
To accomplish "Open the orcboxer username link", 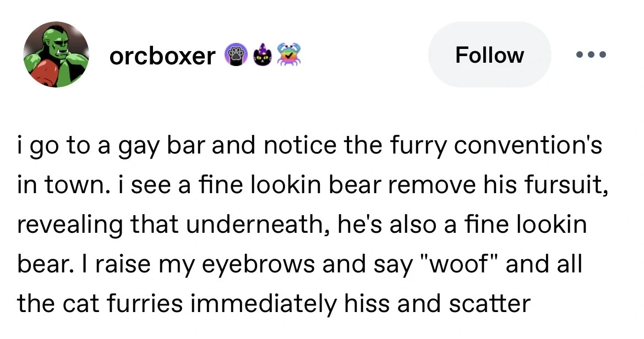I will coord(162,56).
